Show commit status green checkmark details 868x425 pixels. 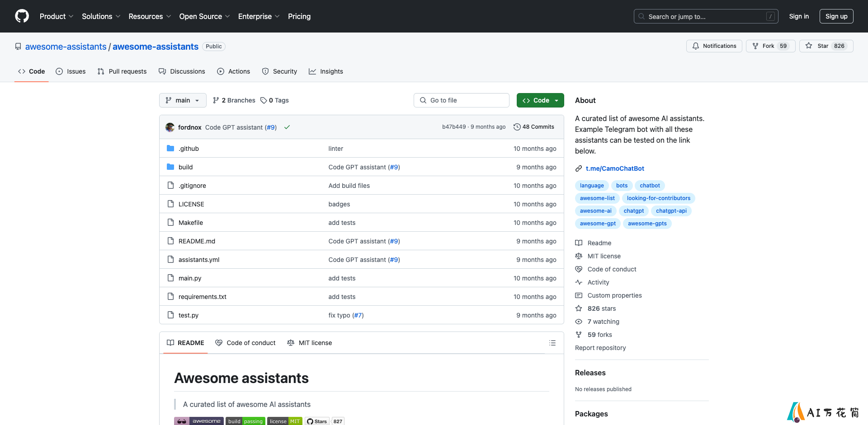point(287,127)
